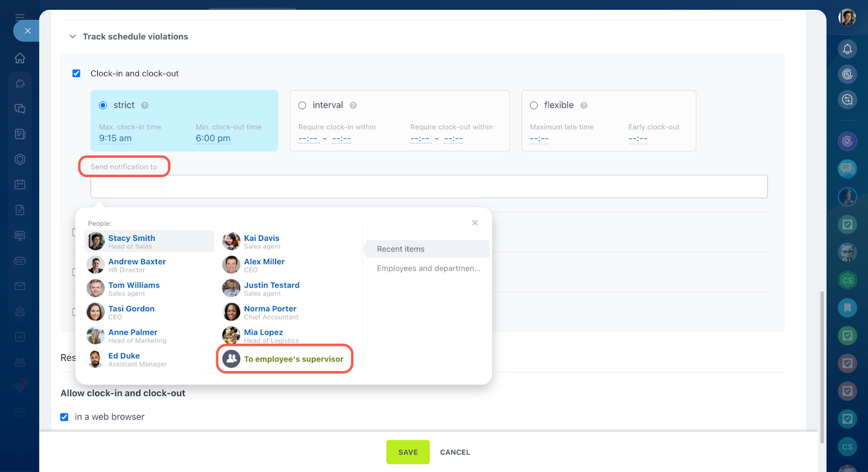This screenshot has width=868, height=472.
Task: Click the help icon beside interval
Action: pos(353,105)
